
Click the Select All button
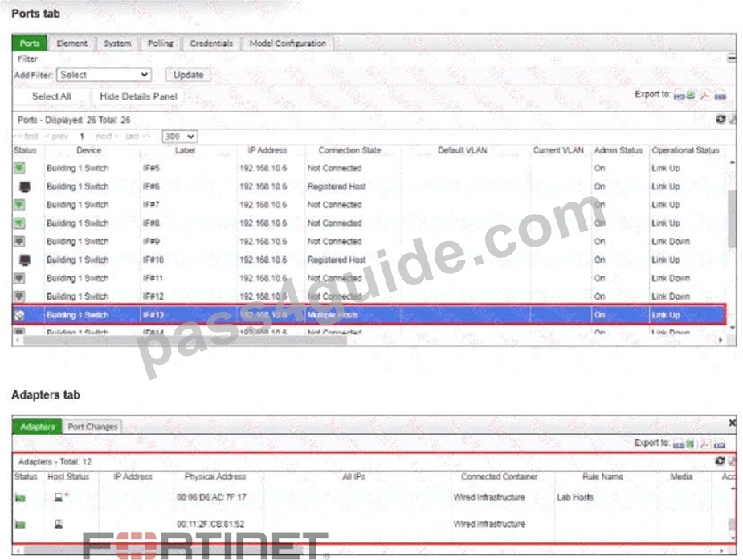(51, 96)
